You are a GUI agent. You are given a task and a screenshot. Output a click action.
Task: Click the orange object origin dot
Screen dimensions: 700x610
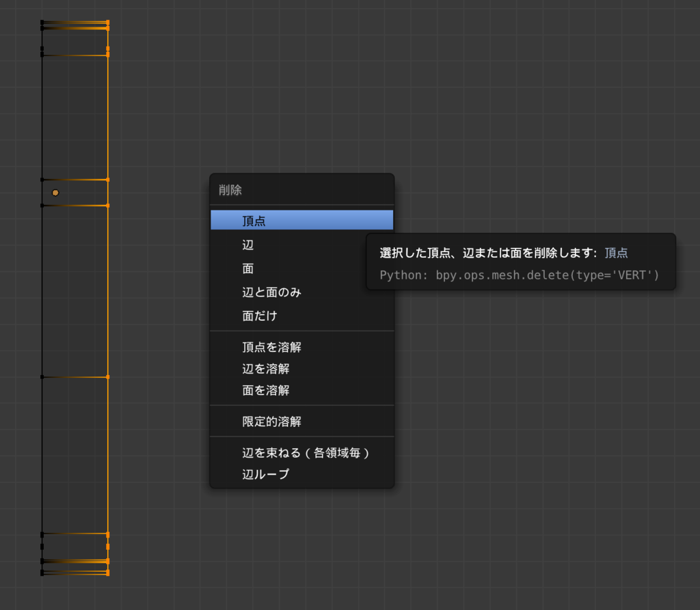55,193
